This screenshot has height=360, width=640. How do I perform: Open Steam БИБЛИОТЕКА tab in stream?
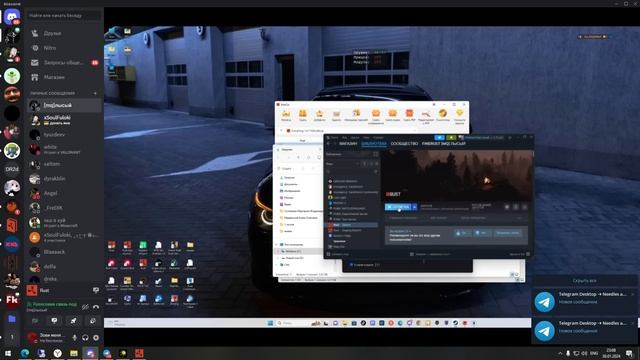tap(374, 144)
